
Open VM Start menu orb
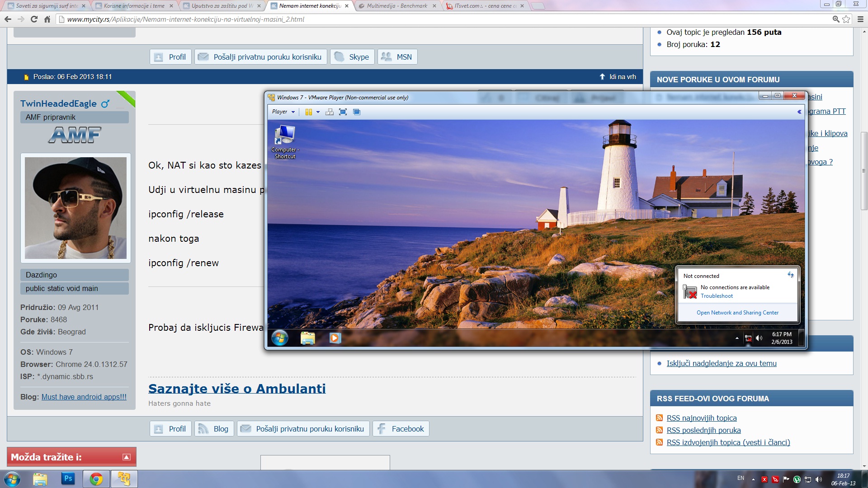tap(280, 338)
